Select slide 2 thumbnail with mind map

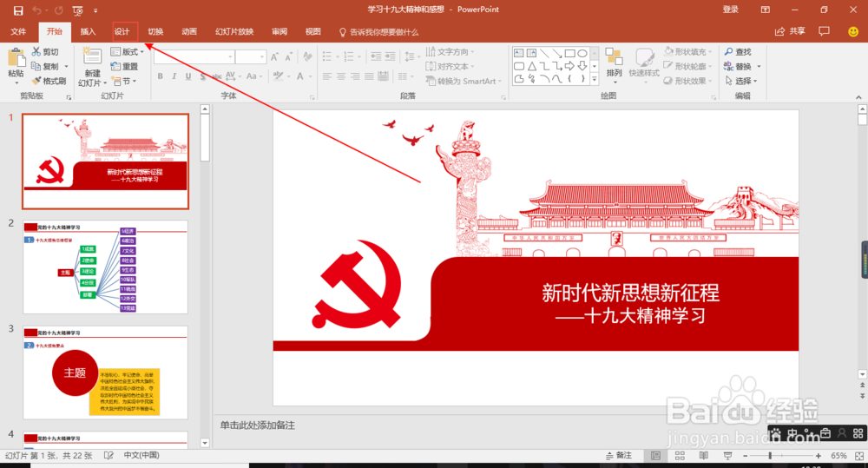tap(105, 267)
